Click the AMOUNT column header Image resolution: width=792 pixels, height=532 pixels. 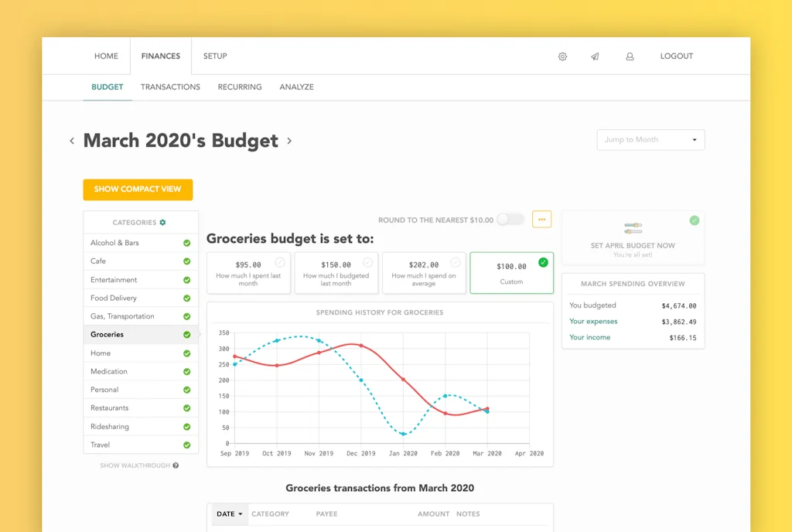click(x=433, y=514)
